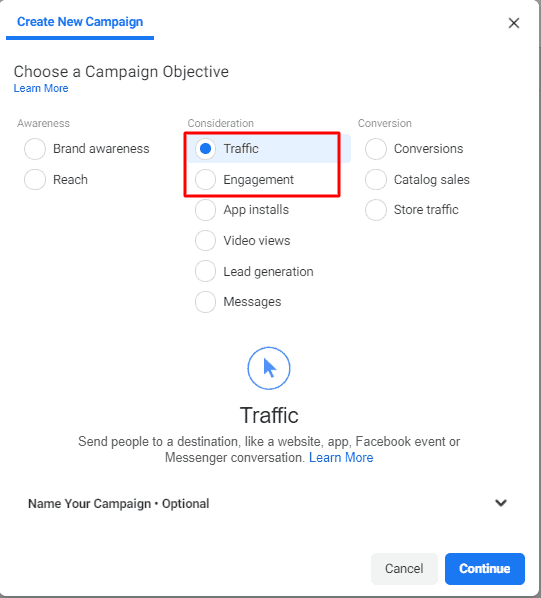Choose the Traffic radio button

point(205,149)
